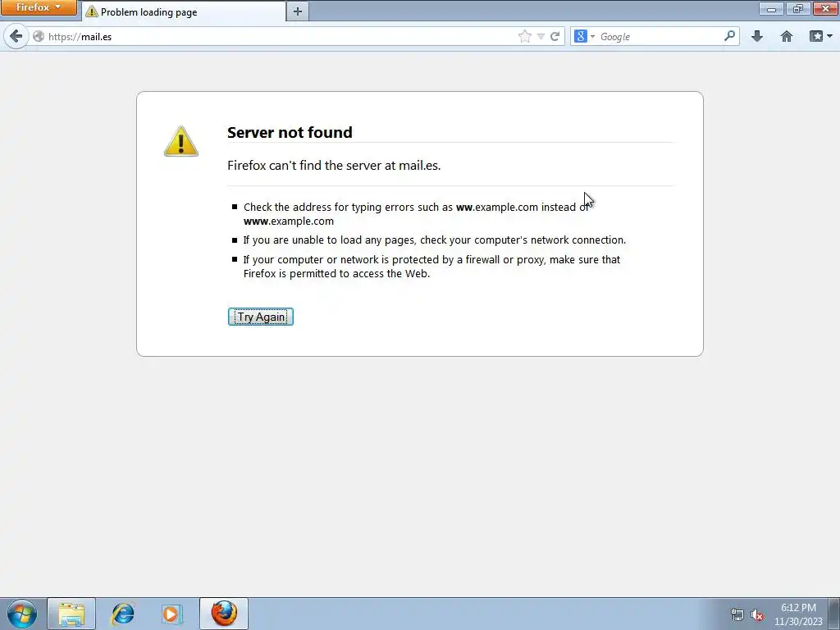840x630 pixels.
Task: Click the muted volume tray icon
Action: tap(757, 615)
